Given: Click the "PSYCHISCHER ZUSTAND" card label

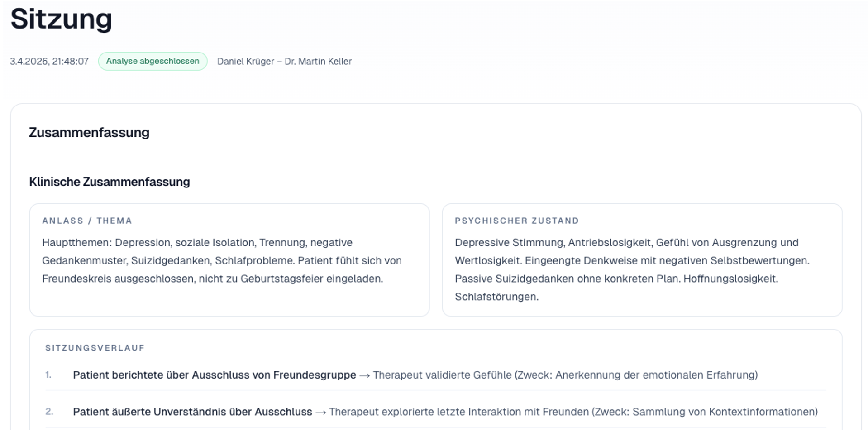Looking at the screenshot, I should (x=517, y=221).
